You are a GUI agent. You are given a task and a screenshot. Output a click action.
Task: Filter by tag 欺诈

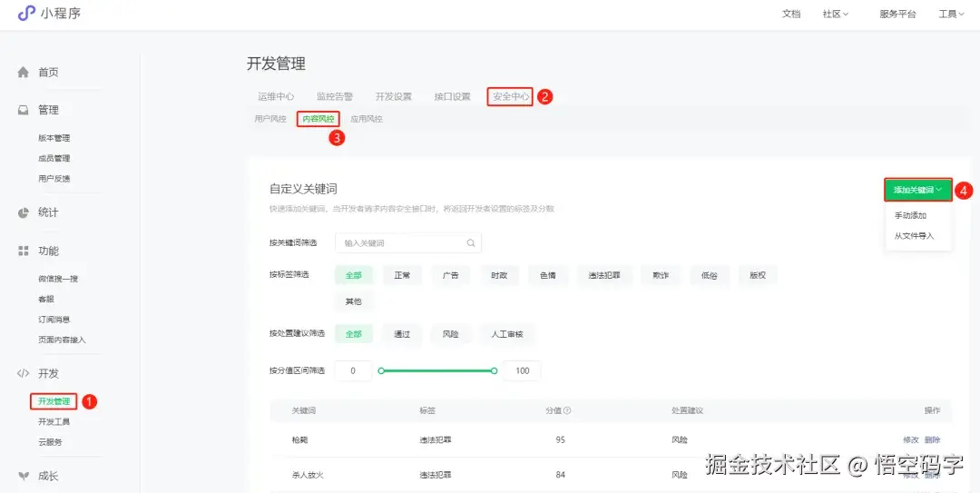[661, 275]
